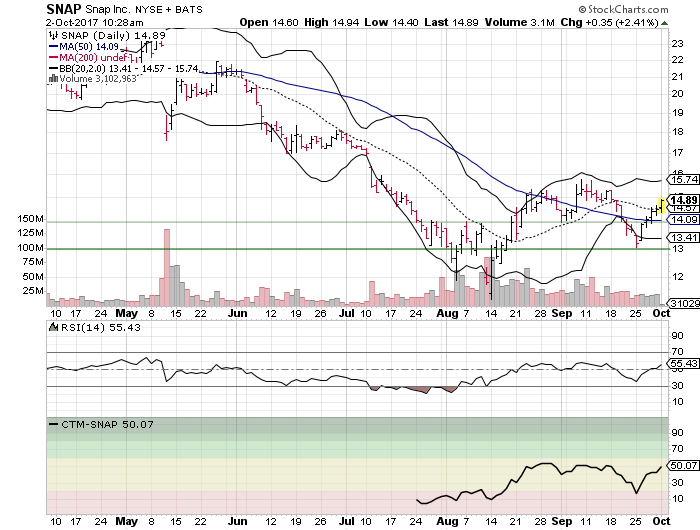Image resolution: width=700 pixels, height=530 pixels.
Task: Click the '25M' volume scale label
Action: tap(33, 291)
